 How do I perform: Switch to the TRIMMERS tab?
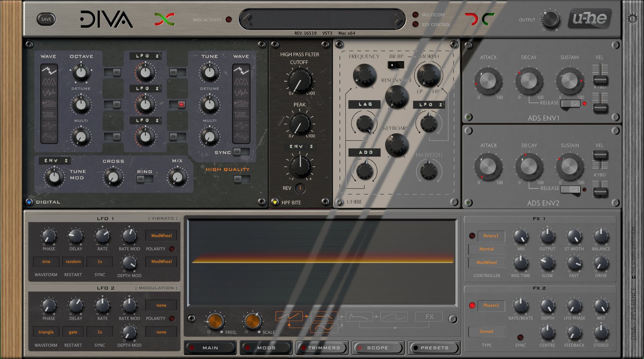pos(322,347)
